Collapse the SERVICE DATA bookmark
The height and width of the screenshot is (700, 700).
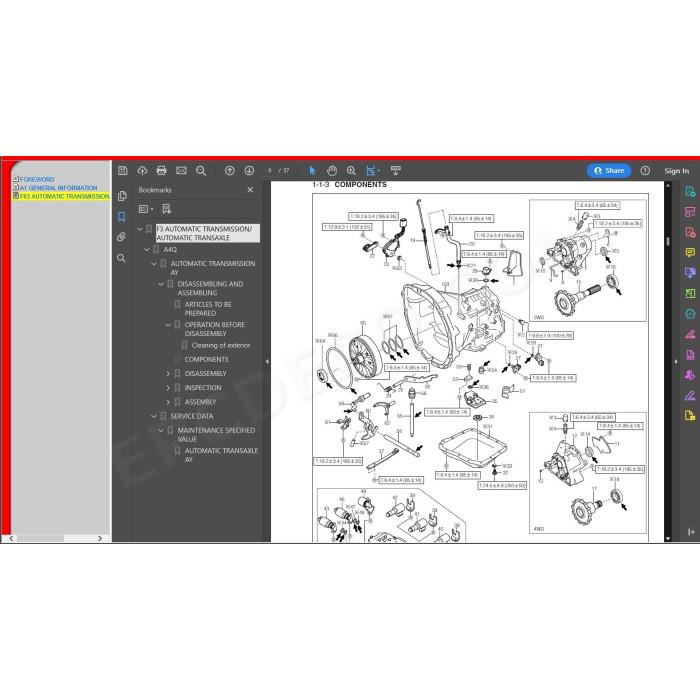[154, 416]
